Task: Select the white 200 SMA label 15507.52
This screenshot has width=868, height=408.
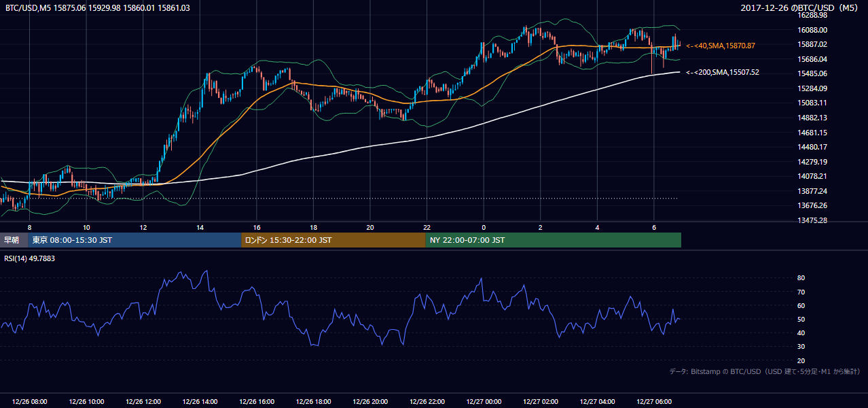Action: tap(723, 72)
